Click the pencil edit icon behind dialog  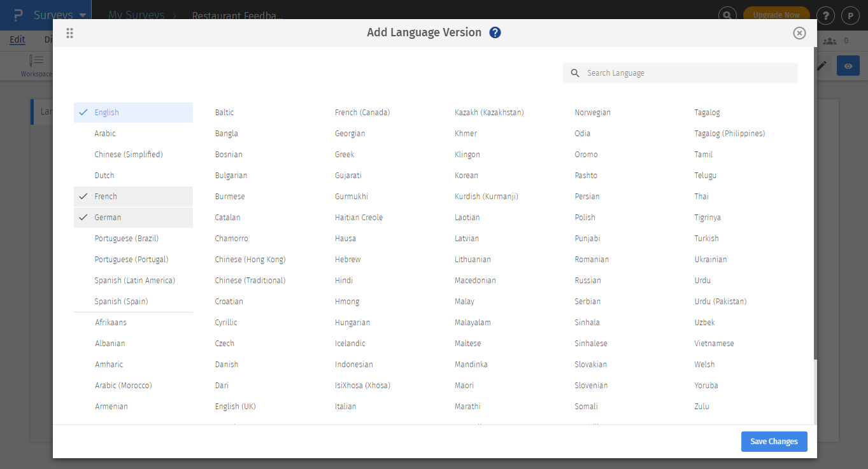pyautogui.click(x=822, y=66)
